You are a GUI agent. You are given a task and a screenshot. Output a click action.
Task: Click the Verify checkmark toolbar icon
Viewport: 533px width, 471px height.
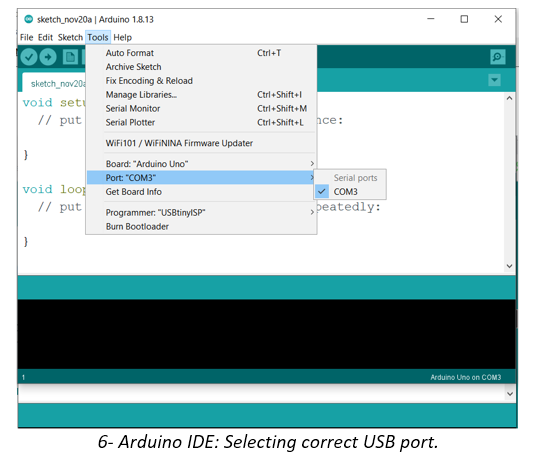(29, 57)
